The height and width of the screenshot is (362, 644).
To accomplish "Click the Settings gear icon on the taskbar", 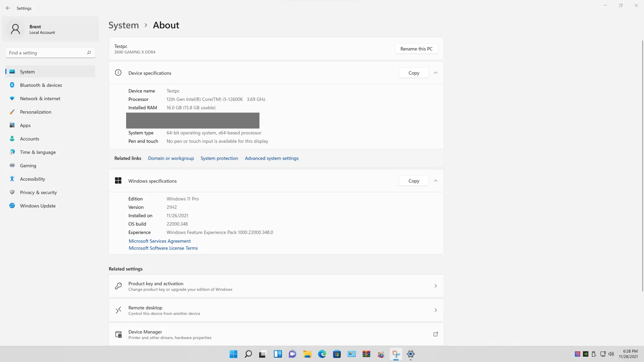I will 411,354.
